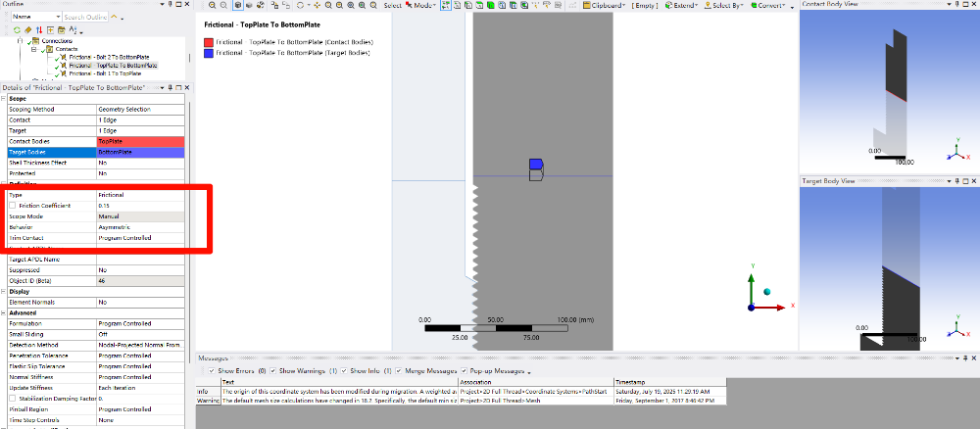Pin the Details panel
The height and width of the screenshot is (429, 980).
coord(170,88)
